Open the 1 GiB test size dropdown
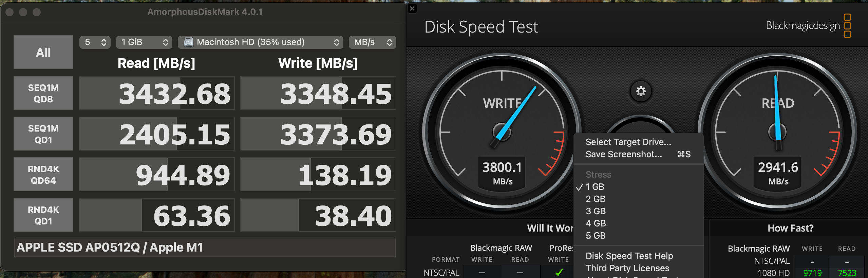 144,42
